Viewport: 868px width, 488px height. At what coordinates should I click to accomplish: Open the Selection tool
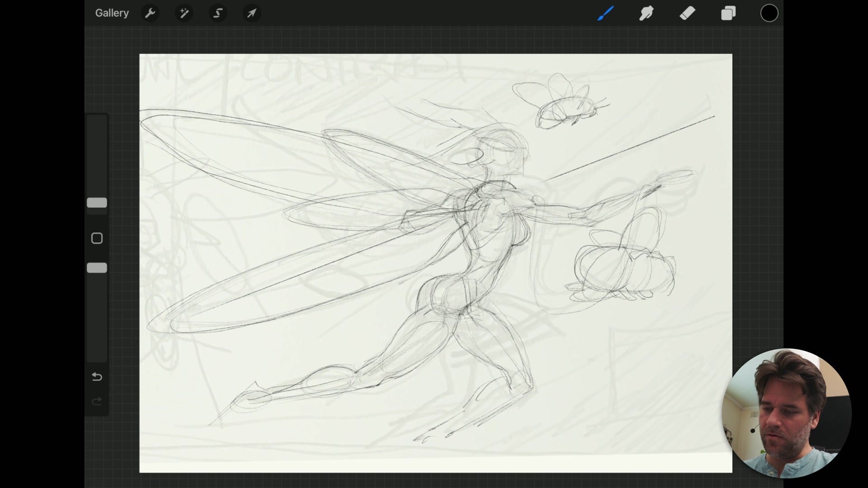pyautogui.click(x=217, y=13)
